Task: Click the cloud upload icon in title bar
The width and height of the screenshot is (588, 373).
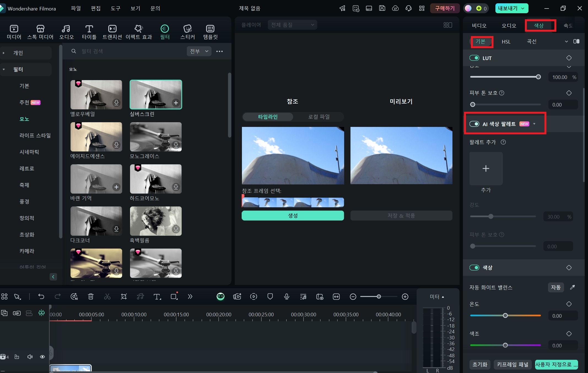Action: tap(395, 8)
